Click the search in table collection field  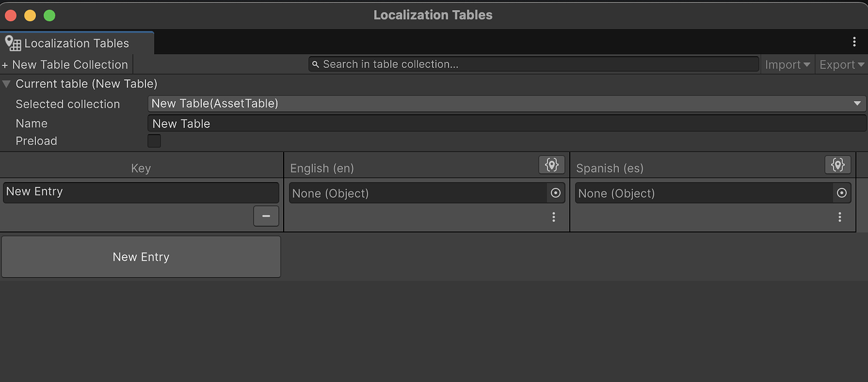(x=533, y=63)
